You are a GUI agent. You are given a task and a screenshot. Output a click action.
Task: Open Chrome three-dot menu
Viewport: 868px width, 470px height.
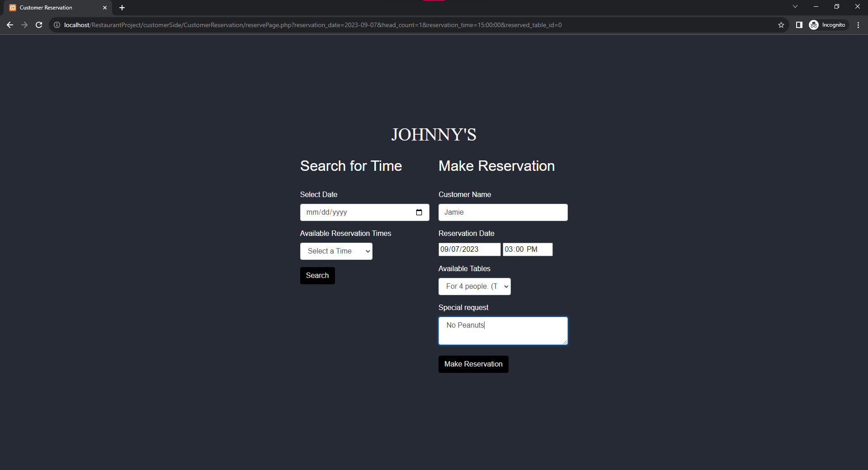coord(858,25)
